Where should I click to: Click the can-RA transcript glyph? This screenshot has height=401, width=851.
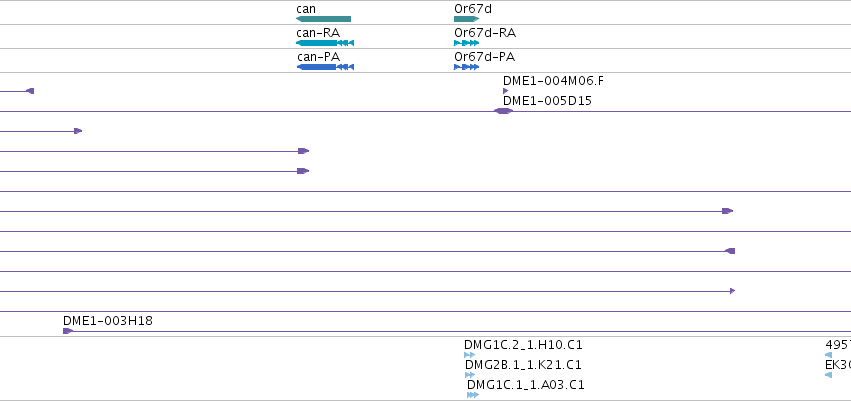(x=325, y=43)
